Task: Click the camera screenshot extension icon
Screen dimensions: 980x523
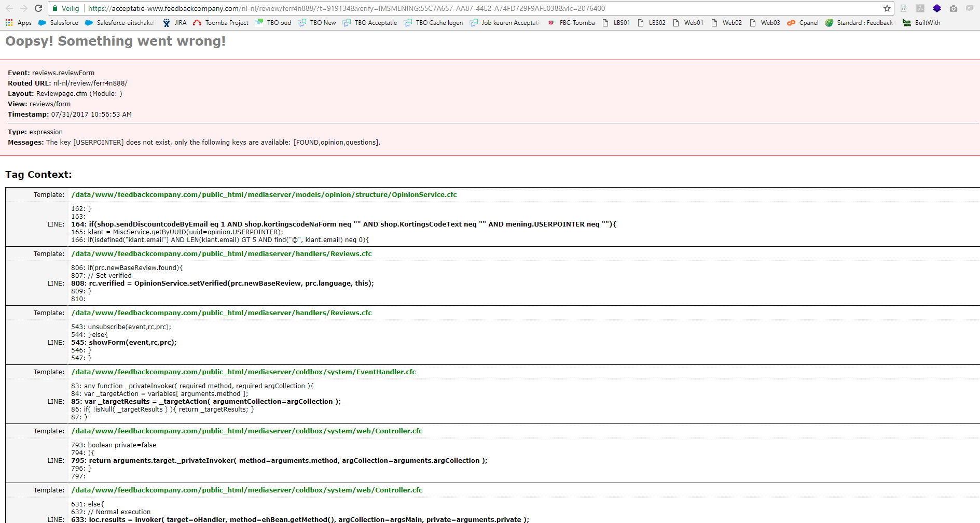Action: tap(954, 8)
